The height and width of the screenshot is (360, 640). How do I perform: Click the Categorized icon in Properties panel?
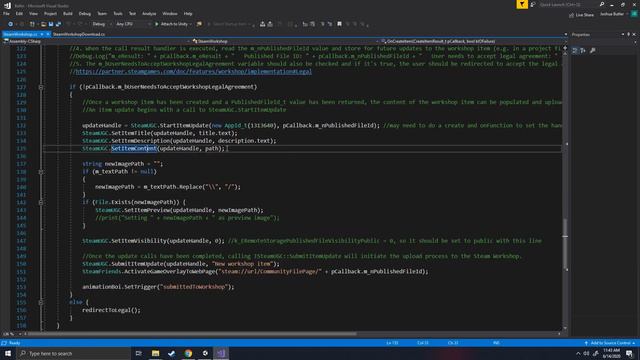575,51
